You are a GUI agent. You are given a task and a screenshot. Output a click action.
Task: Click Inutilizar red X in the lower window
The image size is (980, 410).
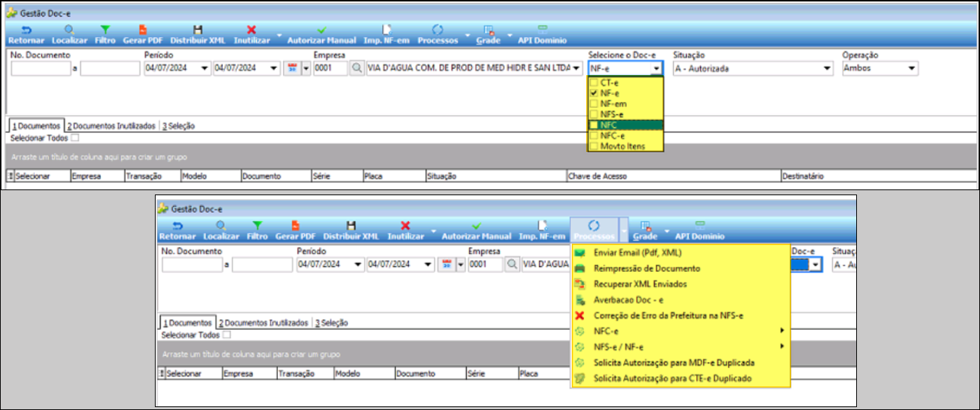[x=405, y=226]
